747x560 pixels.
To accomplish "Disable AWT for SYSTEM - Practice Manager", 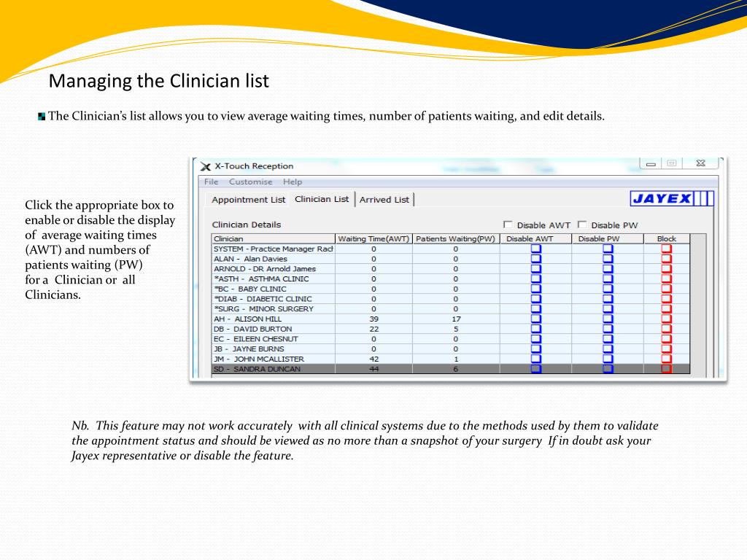I will tap(536, 249).
